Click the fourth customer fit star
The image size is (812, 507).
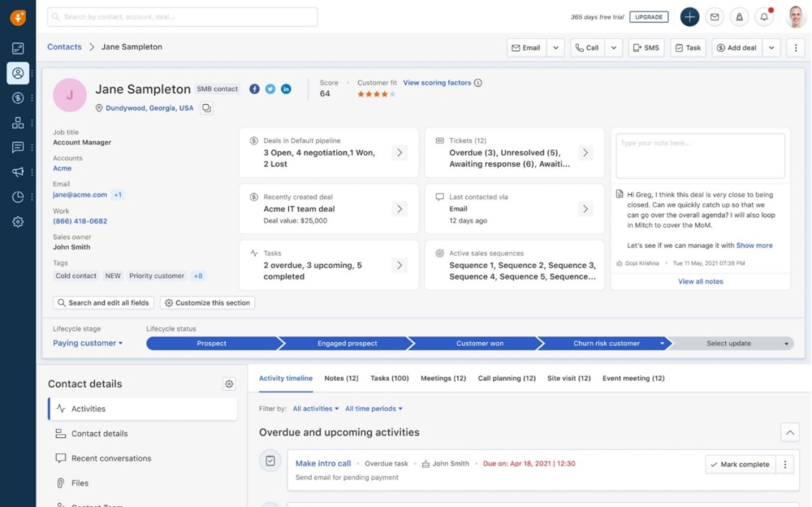point(384,94)
